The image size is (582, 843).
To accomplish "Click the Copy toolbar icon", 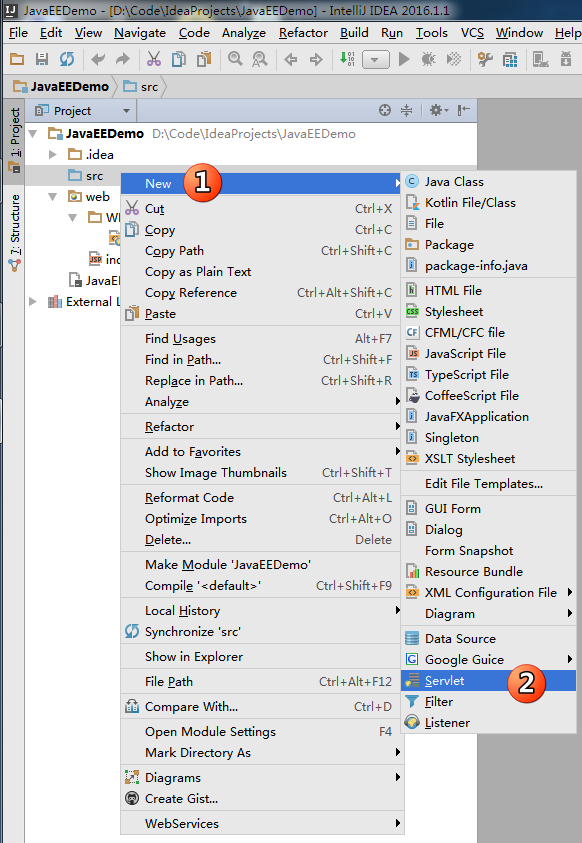I will tap(178, 59).
